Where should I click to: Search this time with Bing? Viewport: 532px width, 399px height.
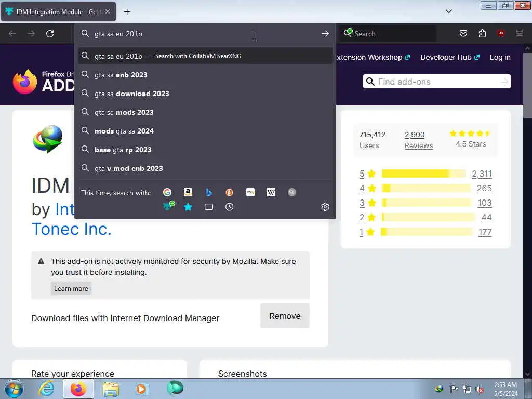coord(209,192)
